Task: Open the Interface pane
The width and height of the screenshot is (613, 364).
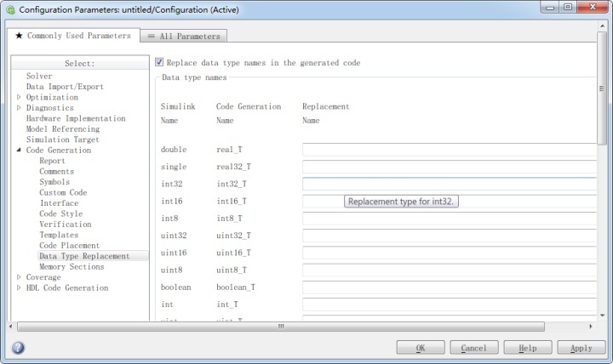Action: (x=59, y=202)
